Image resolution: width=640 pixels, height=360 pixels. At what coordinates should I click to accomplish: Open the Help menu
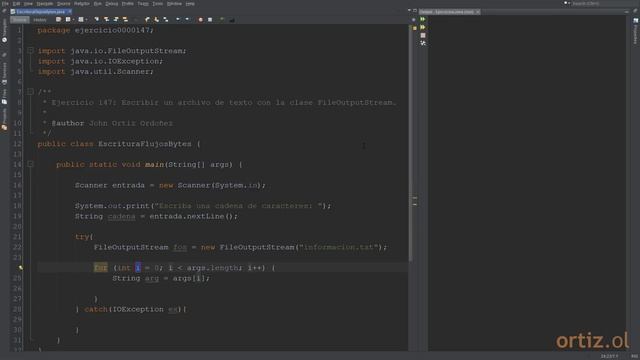190,4
